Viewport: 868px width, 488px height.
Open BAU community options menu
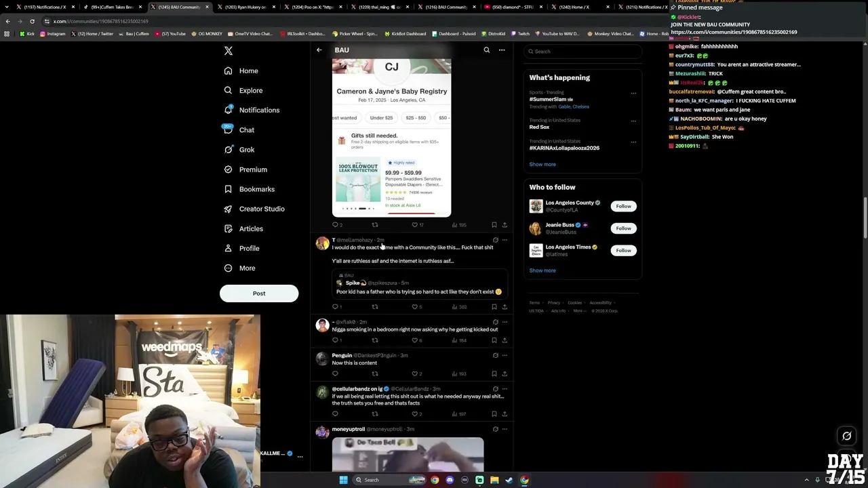tap(502, 50)
